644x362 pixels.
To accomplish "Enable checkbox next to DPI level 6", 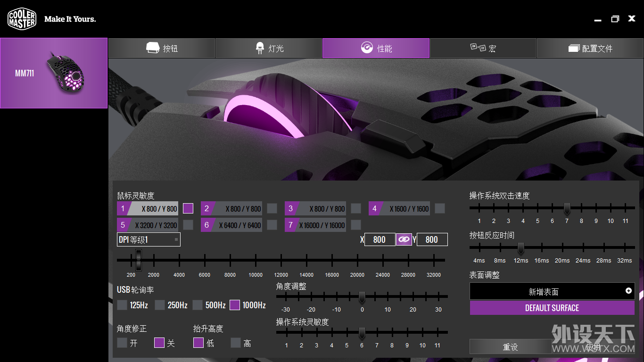I will click(x=272, y=225).
